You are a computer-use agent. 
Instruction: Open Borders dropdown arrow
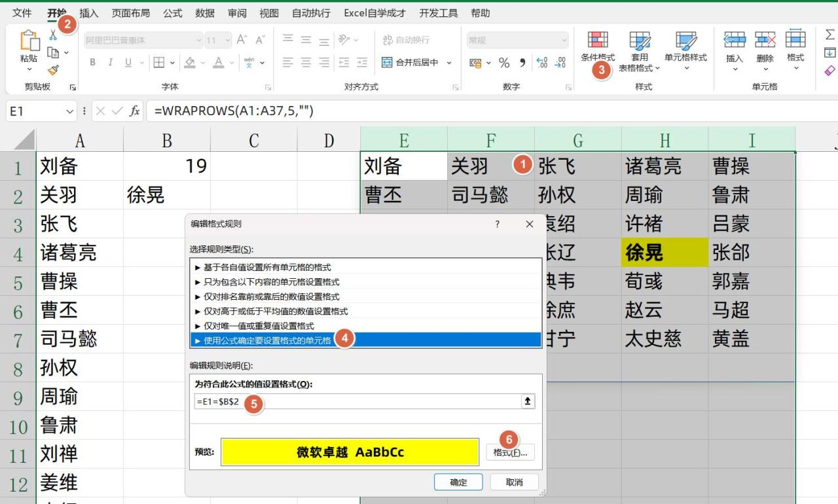pos(172,63)
